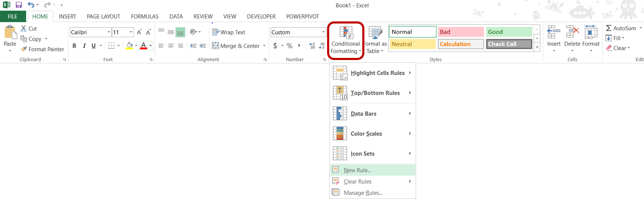The width and height of the screenshot is (644, 199).
Task: Click the Cut scissors icon
Action: [x=24, y=28]
